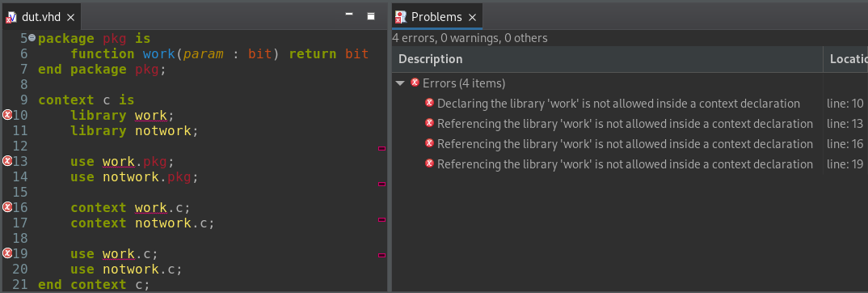868x293 pixels.
Task: Sort problems by the Description column header
Action: [607, 59]
